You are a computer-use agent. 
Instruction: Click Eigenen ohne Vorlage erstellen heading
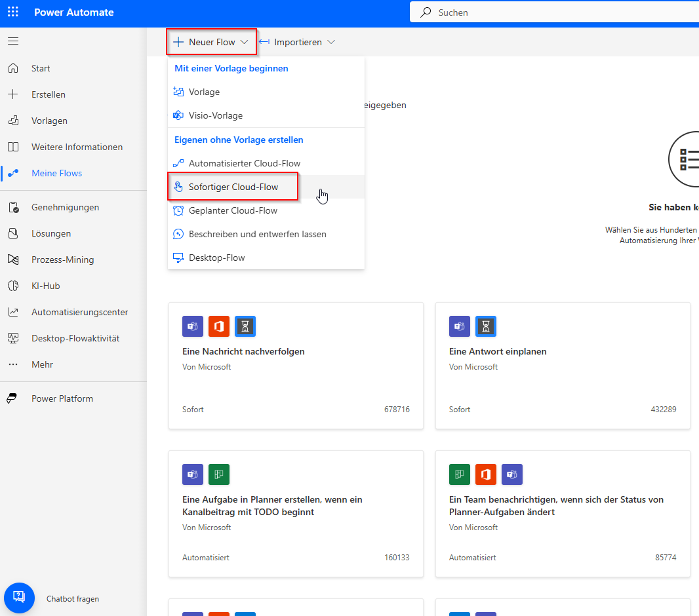(x=239, y=140)
